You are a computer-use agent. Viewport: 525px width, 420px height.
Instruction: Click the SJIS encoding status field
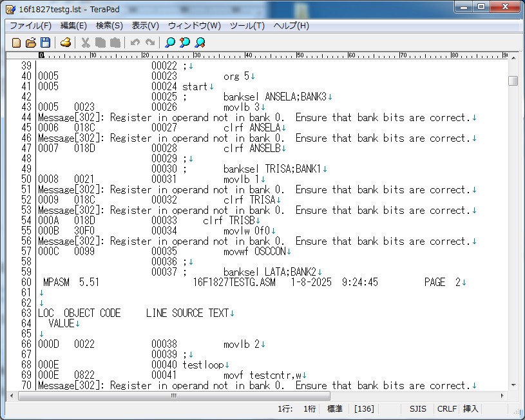(x=417, y=408)
